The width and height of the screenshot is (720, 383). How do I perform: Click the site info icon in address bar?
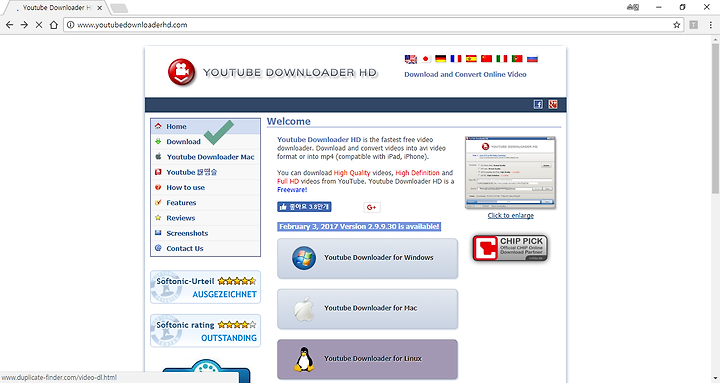pos(70,25)
